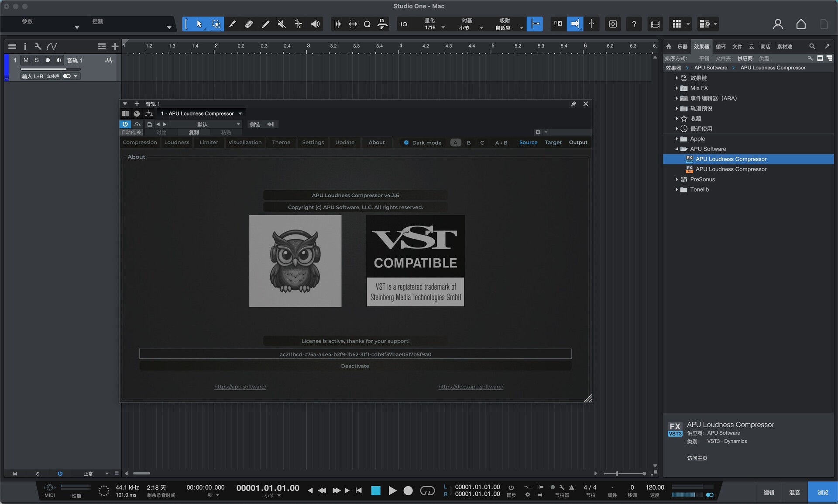Start playback with the Play button
Screen dimensions: 838x504
coord(392,491)
